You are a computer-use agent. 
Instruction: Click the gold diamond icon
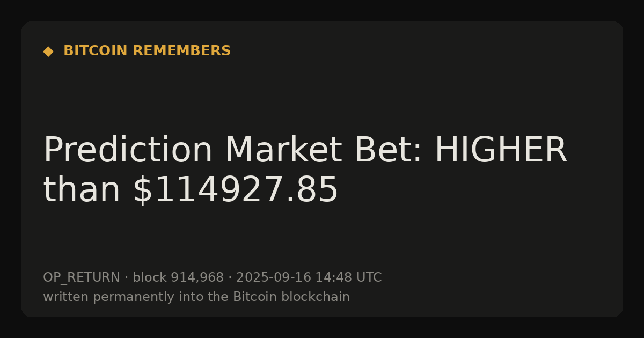point(48,52)
